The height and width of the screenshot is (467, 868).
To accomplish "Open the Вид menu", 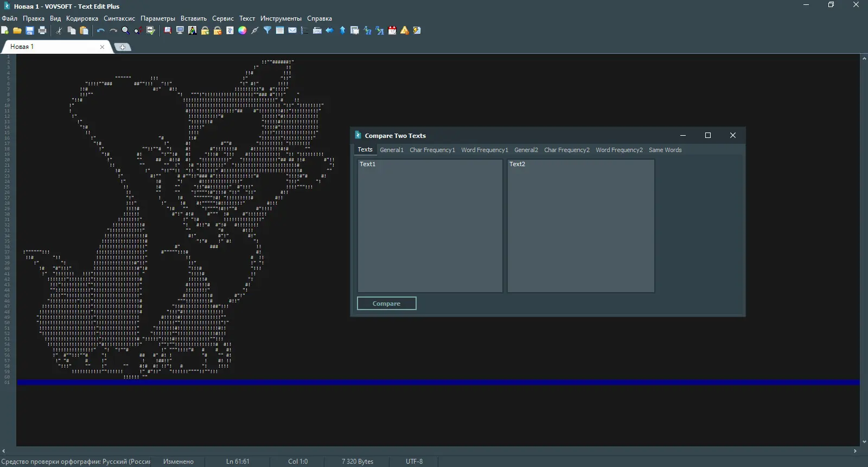I will pos(55,18).
